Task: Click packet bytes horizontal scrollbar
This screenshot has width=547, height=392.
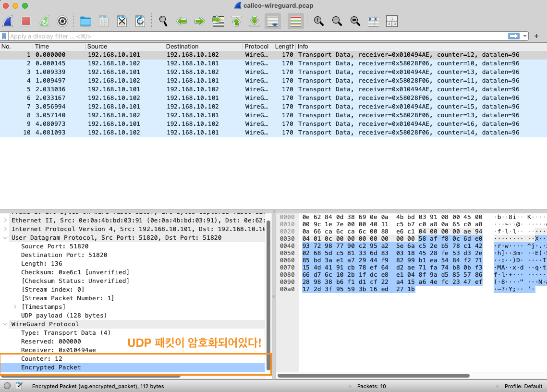Action: [373, 376]
